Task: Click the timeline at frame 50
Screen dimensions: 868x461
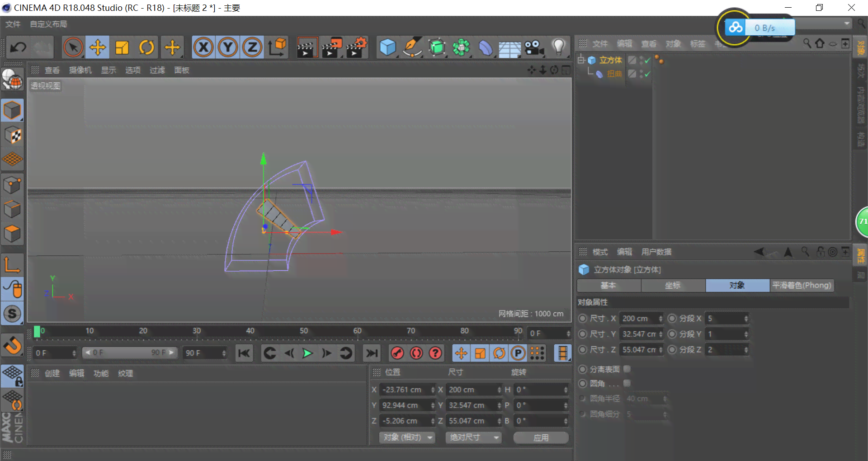Action: pyautogui.click(x=304, y=332)
